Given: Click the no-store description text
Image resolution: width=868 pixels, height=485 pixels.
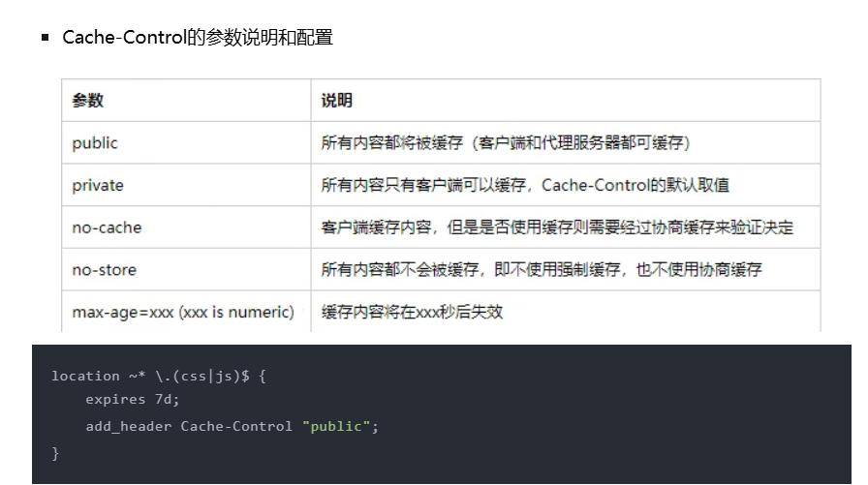Looking at the screenshot, I should click(542, 270).
